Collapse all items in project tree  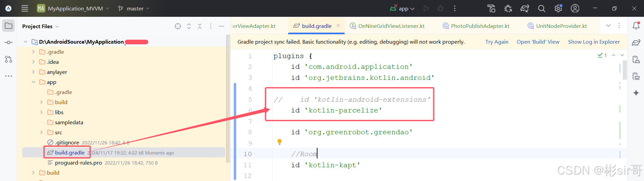point(200,26)
